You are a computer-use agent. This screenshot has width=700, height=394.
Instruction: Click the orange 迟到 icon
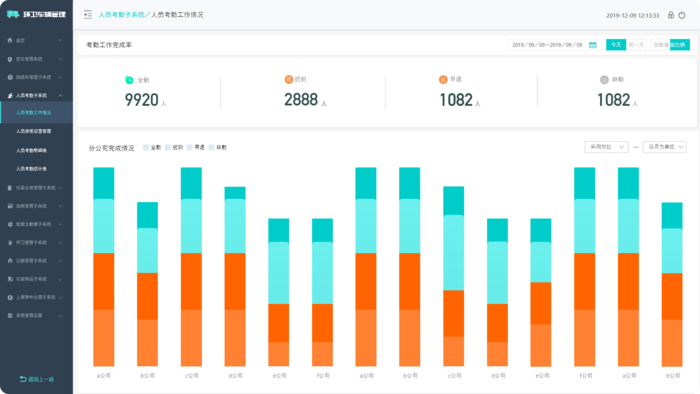pyautogui.click(x=289, y=79)
